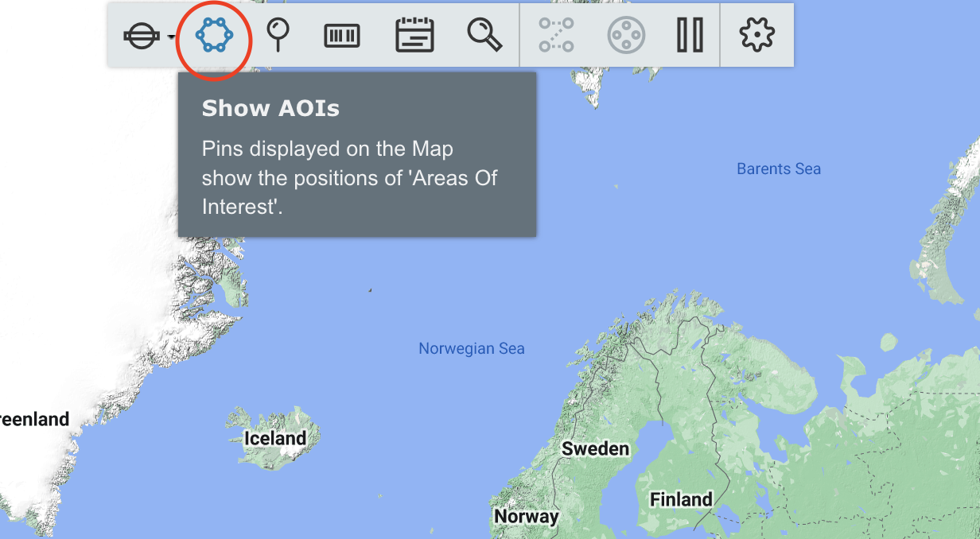Click the tooltip description about pins

click(349, 177)
